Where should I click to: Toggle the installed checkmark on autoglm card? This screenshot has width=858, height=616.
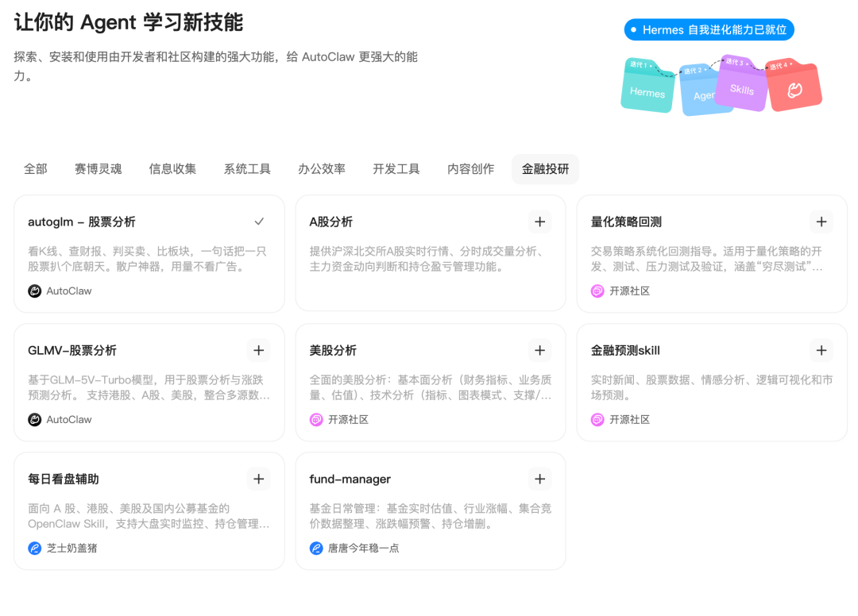tap(259, 221)
